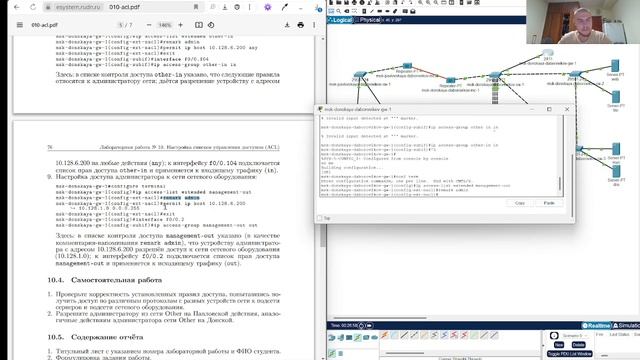Select Network Devices category icon
Image resolution: width=640 pixels, height=360 pixels.
click(x=332, y=338)
